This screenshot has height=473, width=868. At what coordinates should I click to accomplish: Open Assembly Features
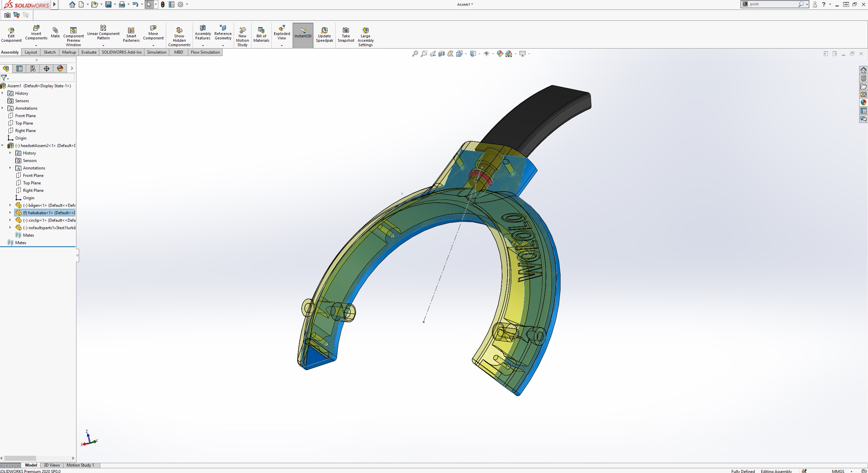(x=203, y=33)
